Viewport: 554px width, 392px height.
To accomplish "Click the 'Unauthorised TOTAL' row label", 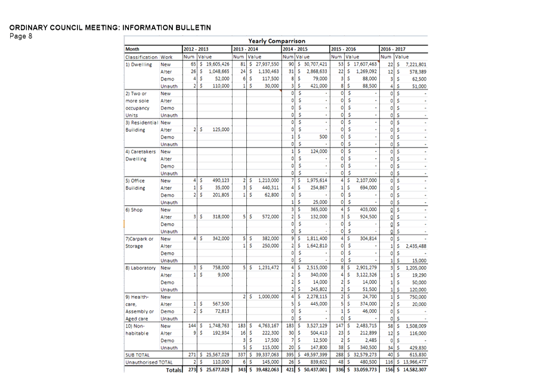I will [x=148, y=362].
